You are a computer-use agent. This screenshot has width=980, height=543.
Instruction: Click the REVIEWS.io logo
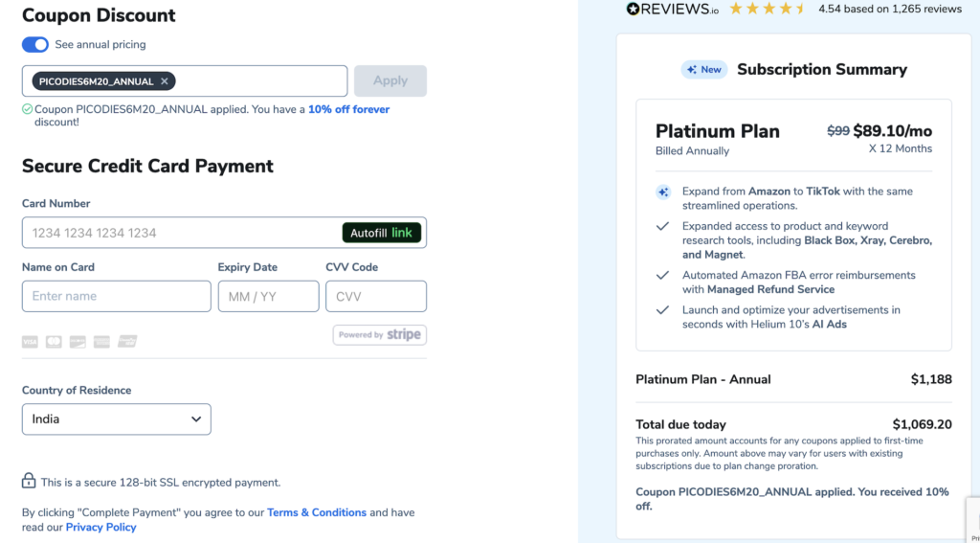point(672,9)
